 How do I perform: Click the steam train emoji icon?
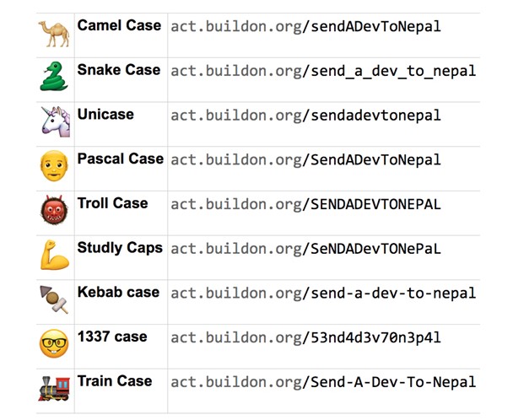click(54, 388)
